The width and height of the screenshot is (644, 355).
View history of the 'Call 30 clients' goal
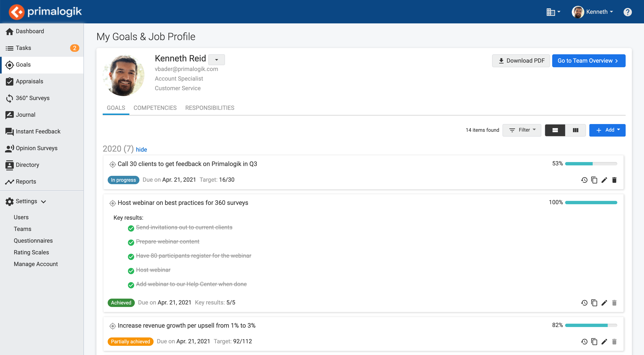click(584, 180)
